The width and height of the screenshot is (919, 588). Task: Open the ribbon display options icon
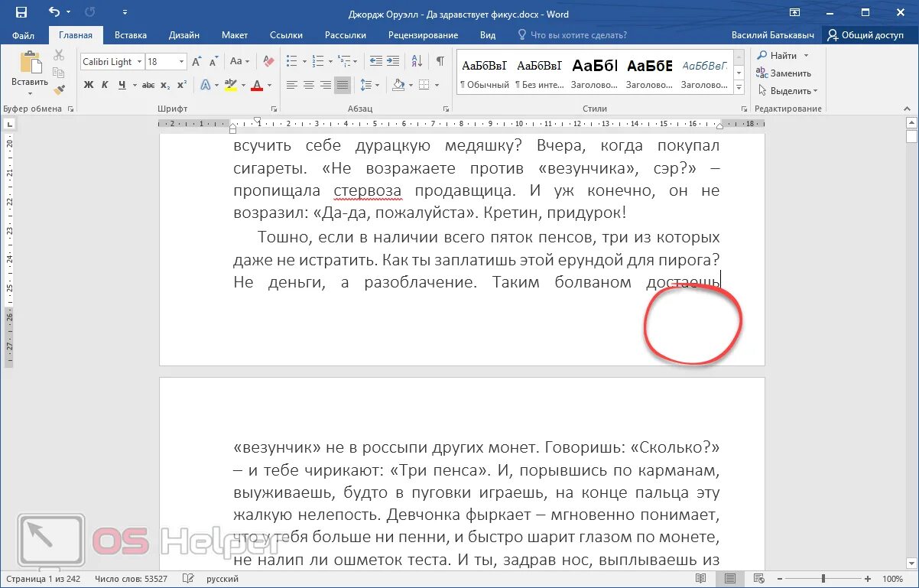pos(795,12)
